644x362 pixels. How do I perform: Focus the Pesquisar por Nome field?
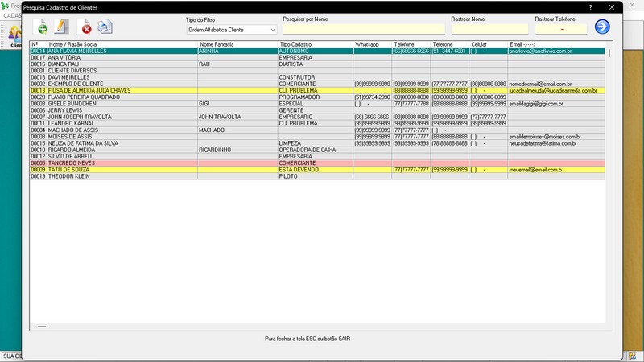[x=364, y=29]
